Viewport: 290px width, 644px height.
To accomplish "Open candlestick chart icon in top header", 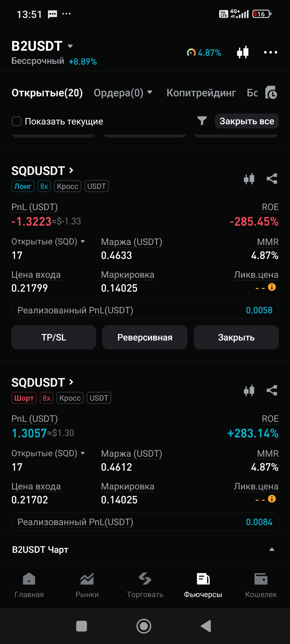I will coord(243,52).
